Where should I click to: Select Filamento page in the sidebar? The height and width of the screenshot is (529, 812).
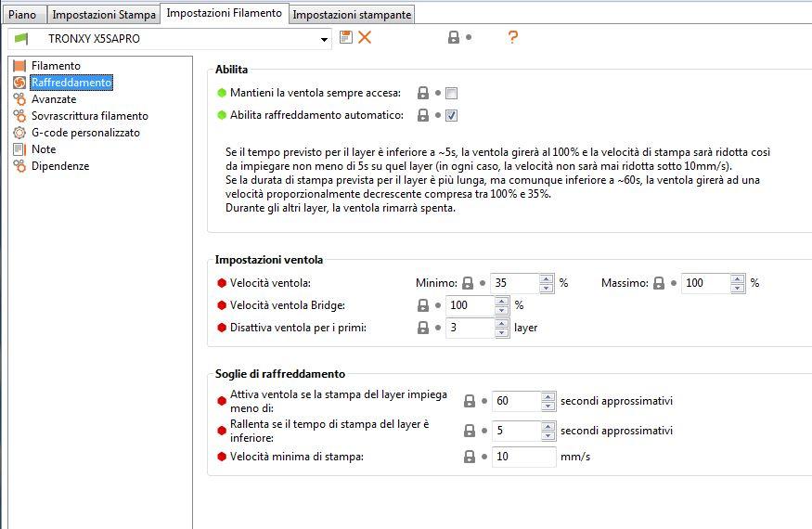(x=56, y=66)
